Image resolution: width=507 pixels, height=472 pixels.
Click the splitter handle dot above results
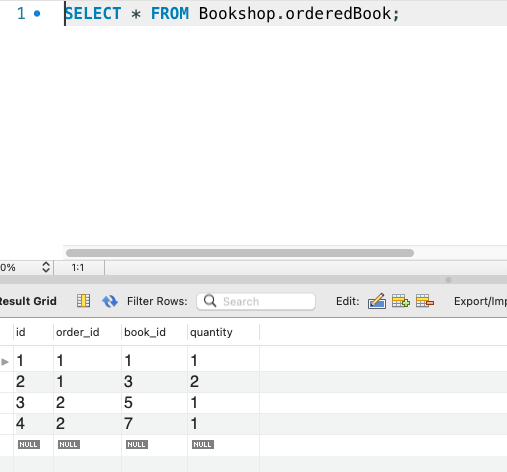(448, 280)
